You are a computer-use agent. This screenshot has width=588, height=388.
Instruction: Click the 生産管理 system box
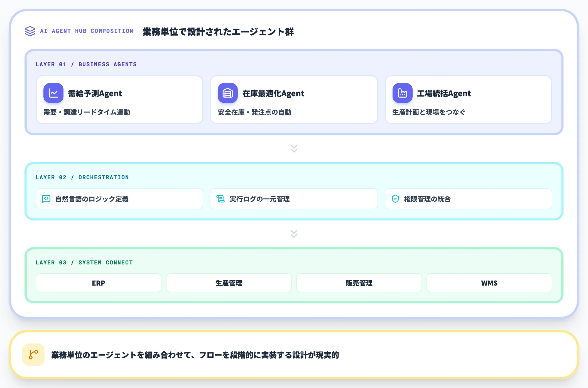coord(229,283)
